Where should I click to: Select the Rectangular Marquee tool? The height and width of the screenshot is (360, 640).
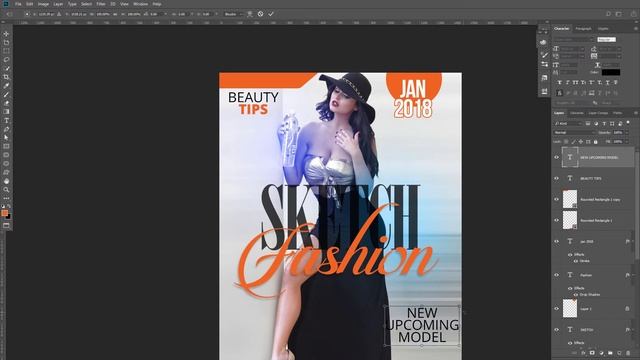click(x=6, y=51)
